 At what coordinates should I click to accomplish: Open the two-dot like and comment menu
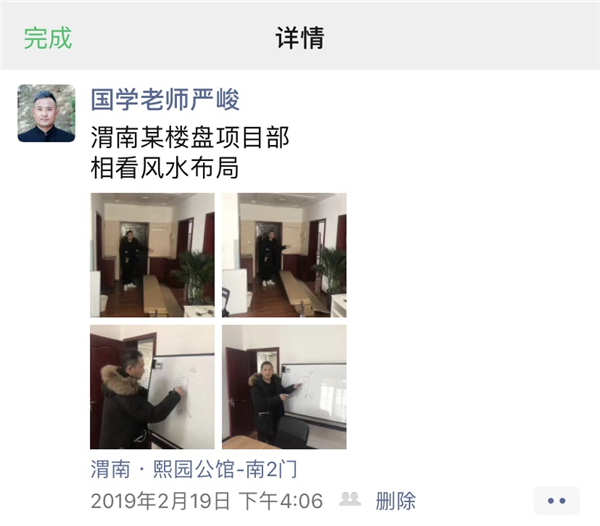pos(556,500)
